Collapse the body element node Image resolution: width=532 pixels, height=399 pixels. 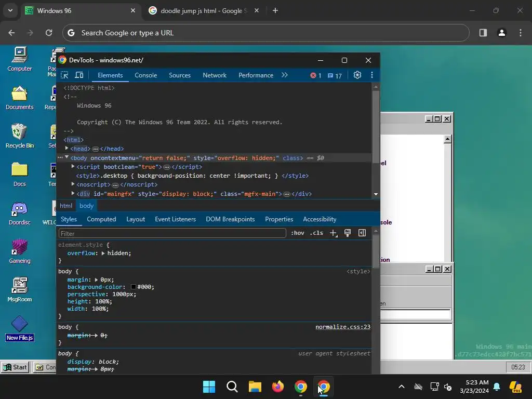pyautogui.click(x=67, y=157)
